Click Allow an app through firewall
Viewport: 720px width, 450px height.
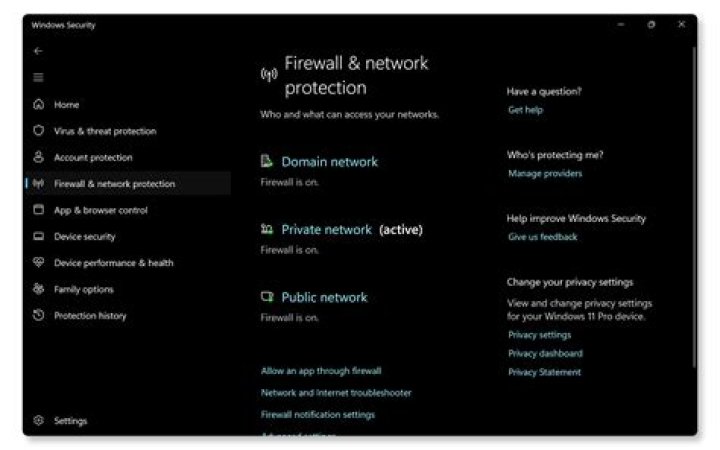point(321,371)
